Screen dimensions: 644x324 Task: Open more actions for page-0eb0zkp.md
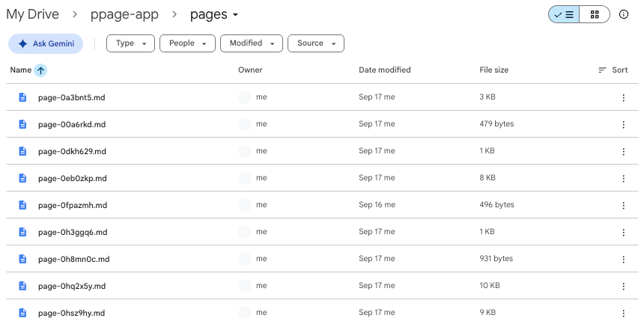[x=624, y=179]
